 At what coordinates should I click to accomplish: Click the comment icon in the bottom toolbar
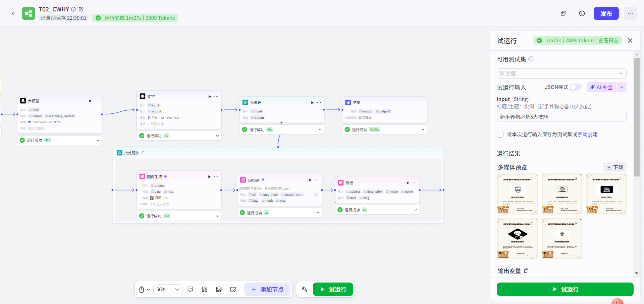click(x=190, y=289)
